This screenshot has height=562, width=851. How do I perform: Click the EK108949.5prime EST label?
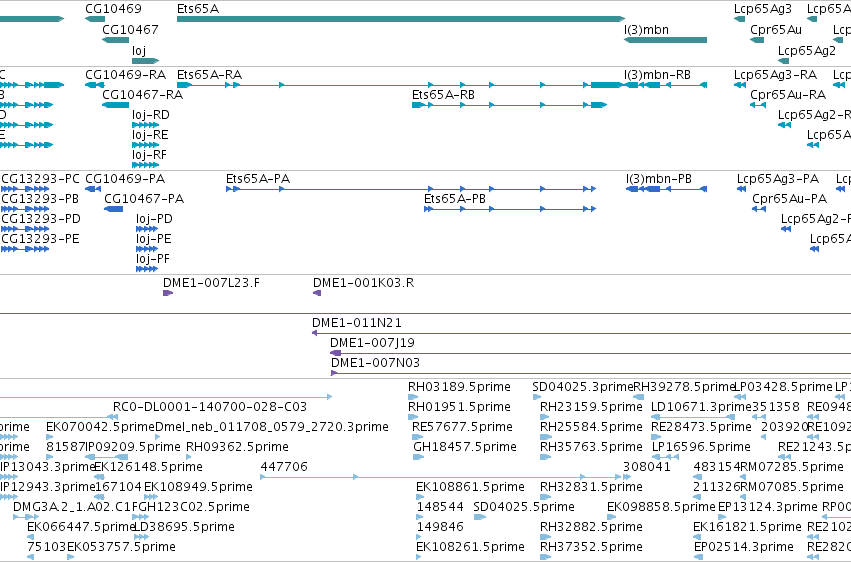[x=198, y=487]
